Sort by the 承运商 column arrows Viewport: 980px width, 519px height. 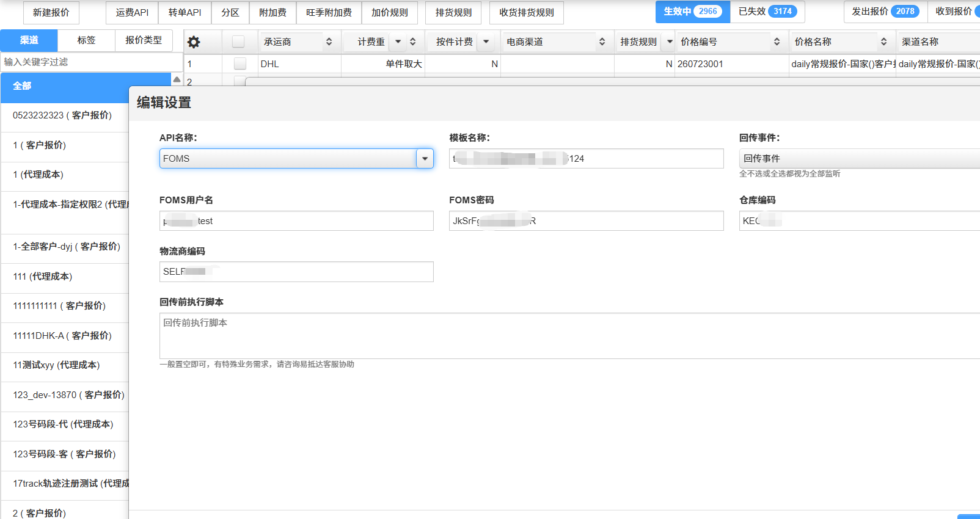[x=329, y=42]
